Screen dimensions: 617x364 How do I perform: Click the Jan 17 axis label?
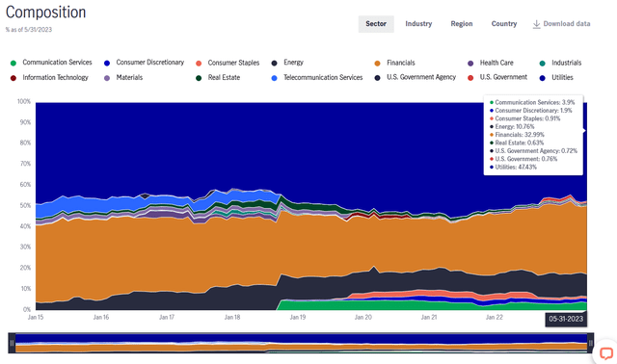(x=167, y=317)
